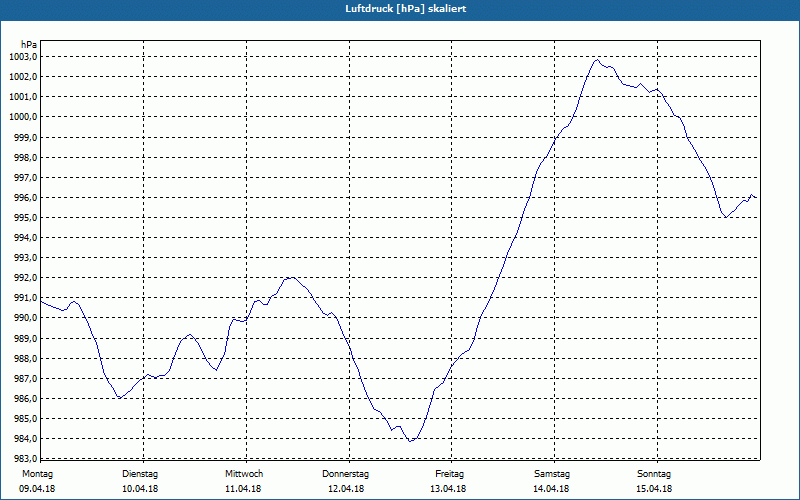Click the 994,0 axis value
Image resolution: width=800 pixels, height=500 pixels.
point(25,238)
